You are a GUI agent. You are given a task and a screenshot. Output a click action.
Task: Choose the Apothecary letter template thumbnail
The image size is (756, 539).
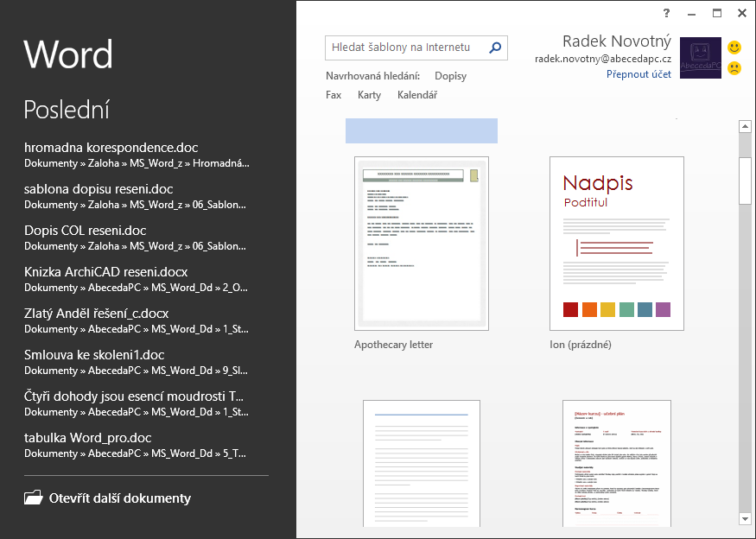point(422,244)
